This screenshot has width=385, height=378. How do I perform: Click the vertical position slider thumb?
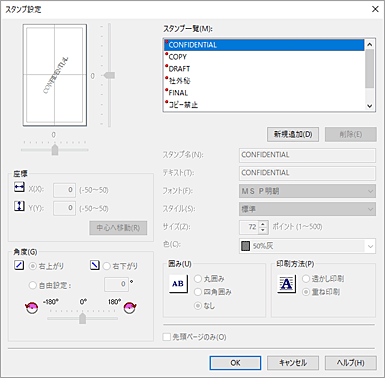[x=109, y=76]
